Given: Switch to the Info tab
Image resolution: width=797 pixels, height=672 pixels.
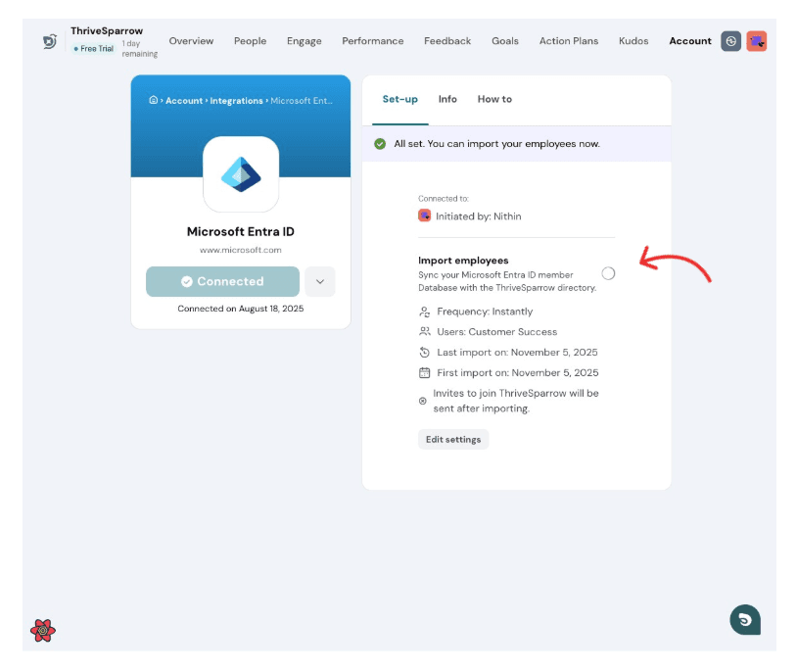Looking at the screenshot, I should (447, 99).
